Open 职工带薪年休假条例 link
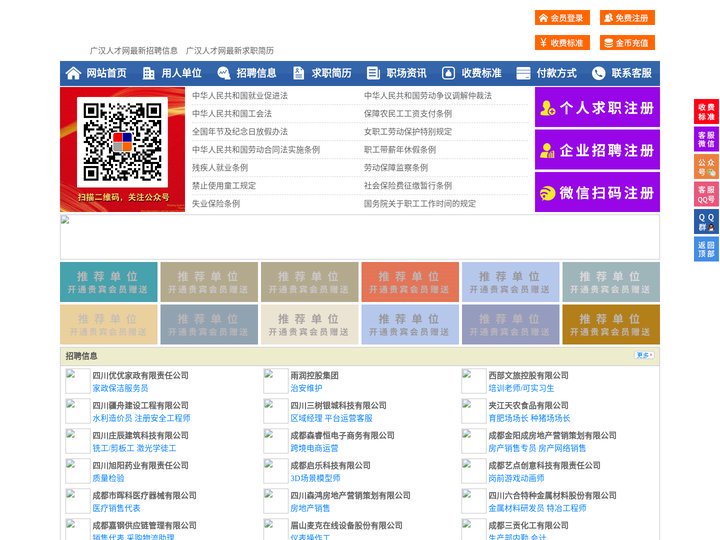Screen dimensions: 720x540 pos(400,150)
